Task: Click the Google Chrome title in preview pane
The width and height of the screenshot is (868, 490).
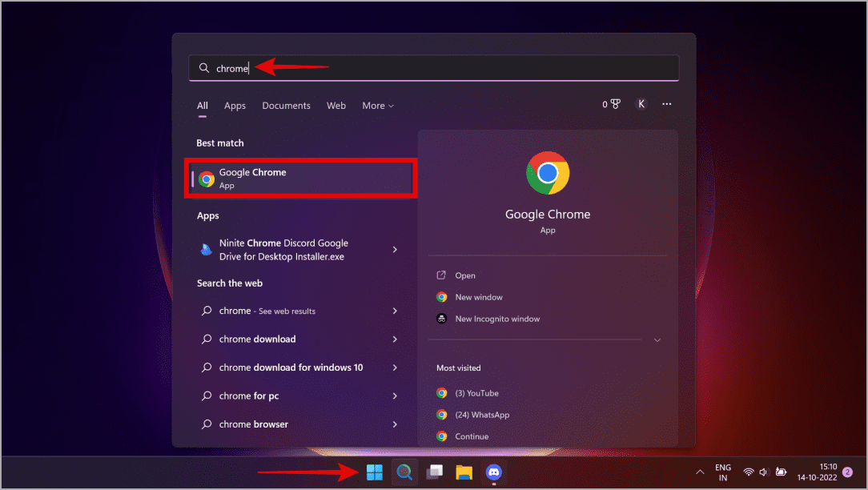Action: [x=548, y=215]
